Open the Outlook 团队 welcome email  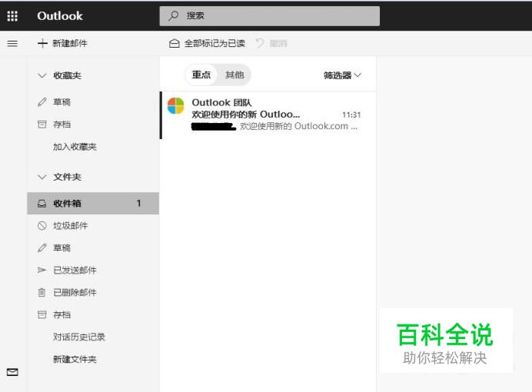[268, 115]
